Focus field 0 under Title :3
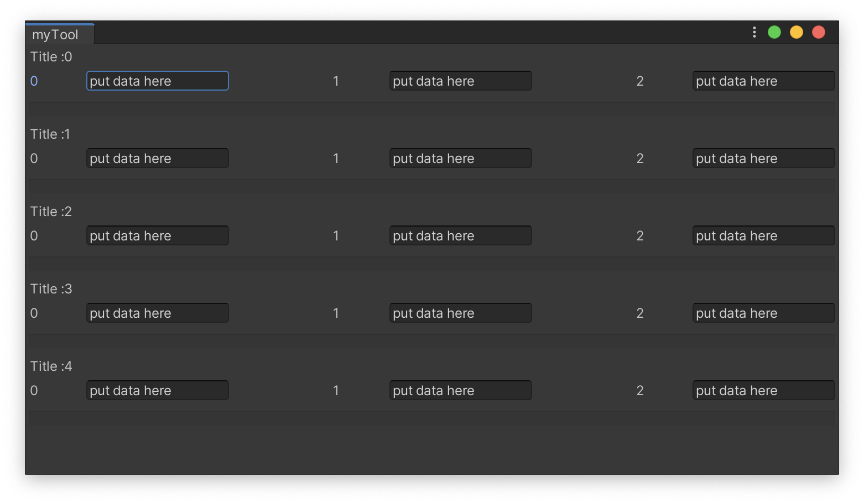The width and height of the screenshot is (864, 504). coord(158,313)
